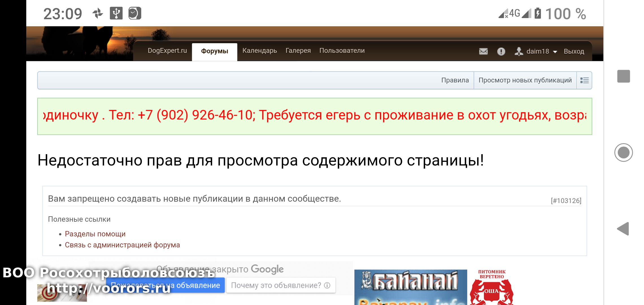Click the daim18 user avatar icon
644x305 pixels.
pos(519,51)
